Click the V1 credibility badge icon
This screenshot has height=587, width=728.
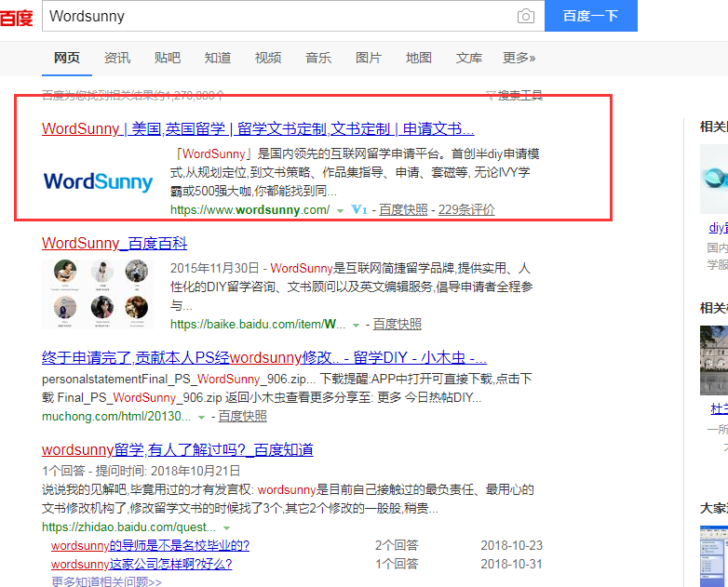[x=359, y=210]
